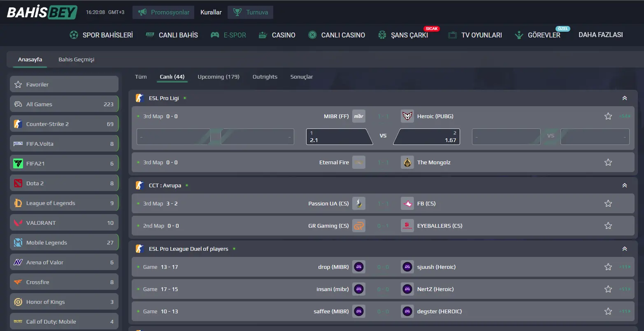Image resolution: width=644 pixels, height=331 pixels.
Task: Bet on Heroic at odds 1.67
Action: [427, 137]
